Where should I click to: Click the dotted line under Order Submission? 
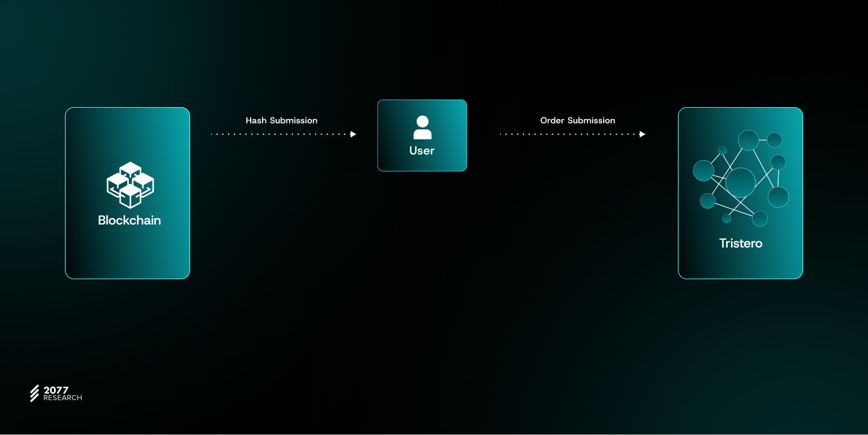(x=569, y=134)
